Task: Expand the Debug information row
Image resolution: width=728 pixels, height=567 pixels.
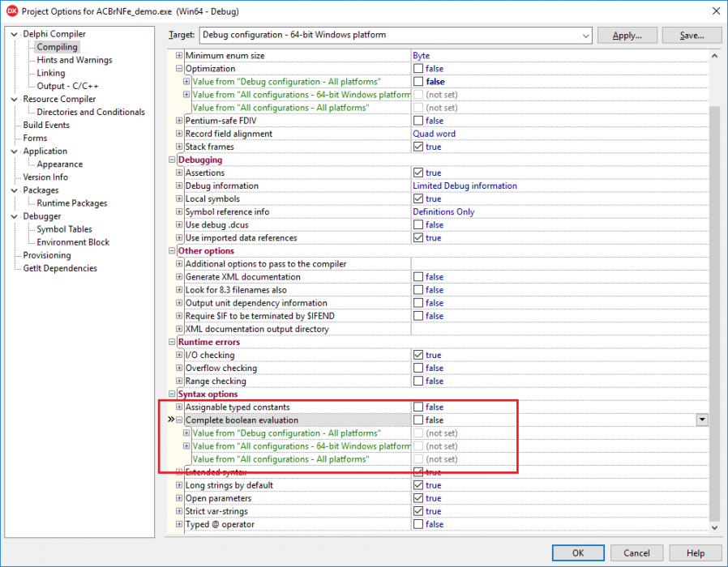Action: coord(179,185)
